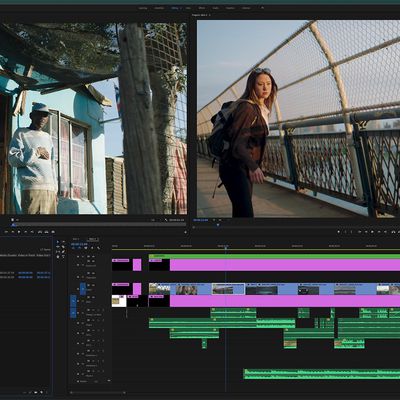Select the Selection arrow tool

click(58, 242)
